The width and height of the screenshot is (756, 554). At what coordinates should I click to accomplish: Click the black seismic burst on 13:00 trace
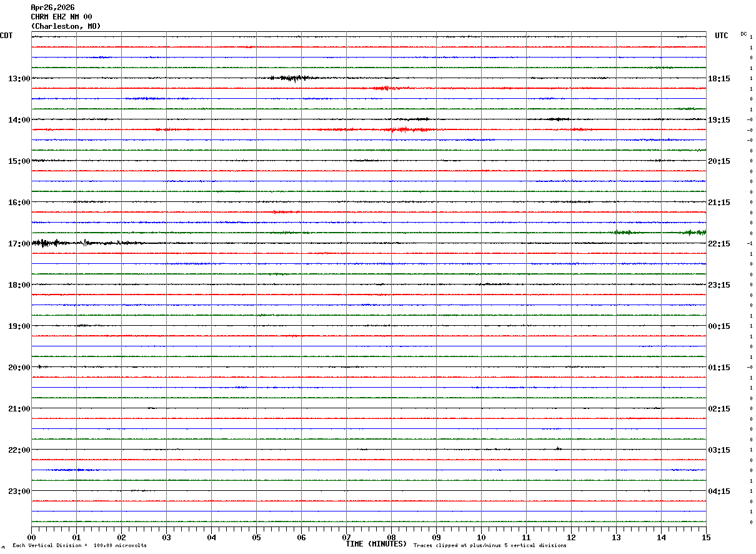pyautogui.click(x=289, y=78)
